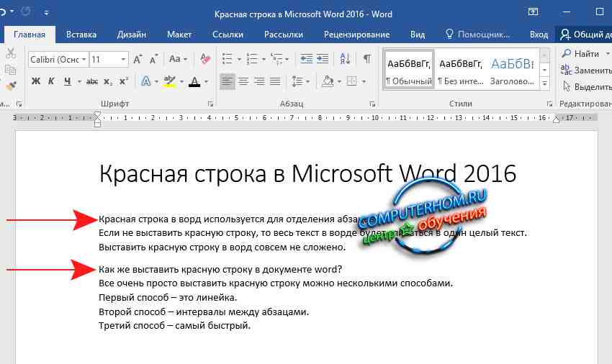
Task: Toggle superscript formatting
Action: (x=124, y=81)
